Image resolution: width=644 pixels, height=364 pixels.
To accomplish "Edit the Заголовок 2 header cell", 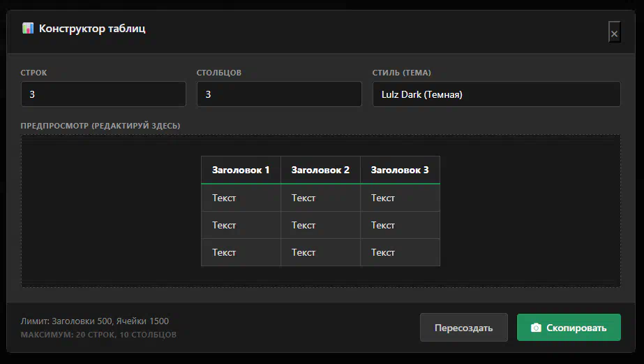I will 320,170.
